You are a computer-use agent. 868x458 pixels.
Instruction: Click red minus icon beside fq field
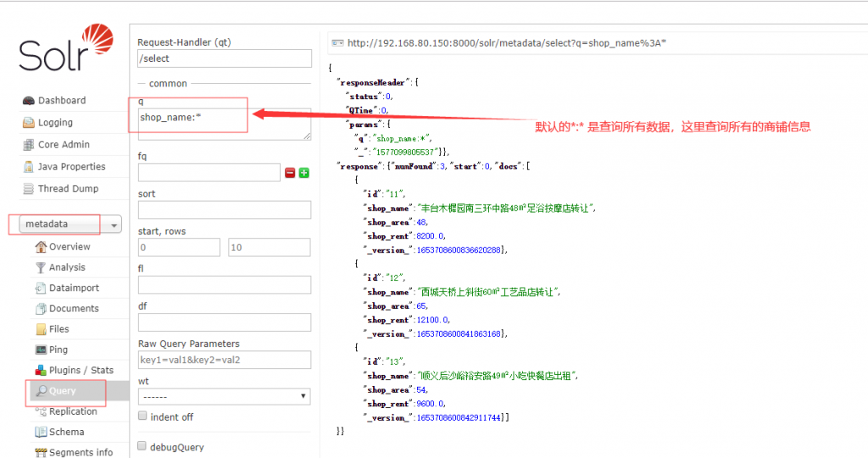tap(290, 173)
